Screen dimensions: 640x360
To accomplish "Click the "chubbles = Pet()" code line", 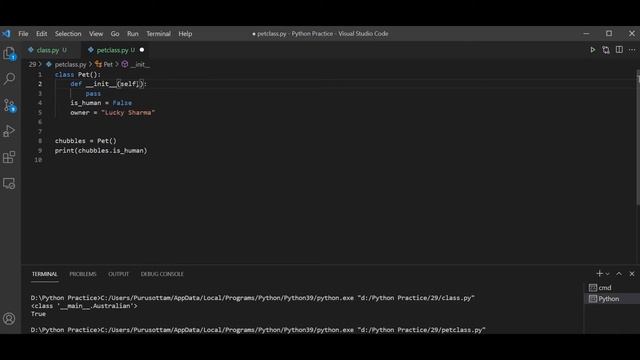I will tap(86, 141).
